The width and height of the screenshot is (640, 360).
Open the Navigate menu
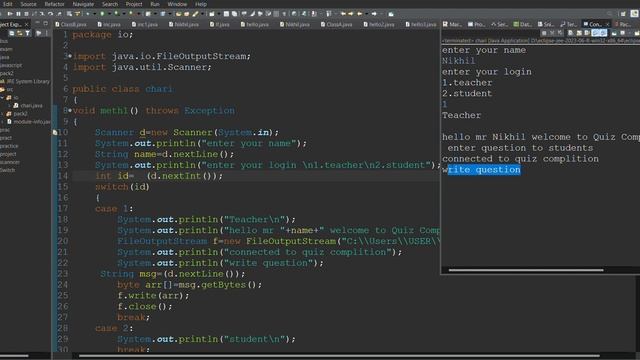point(83,4)
